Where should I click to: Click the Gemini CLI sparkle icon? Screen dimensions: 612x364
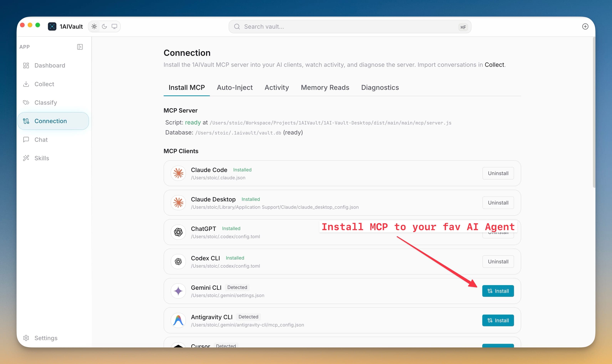point(178,291)
